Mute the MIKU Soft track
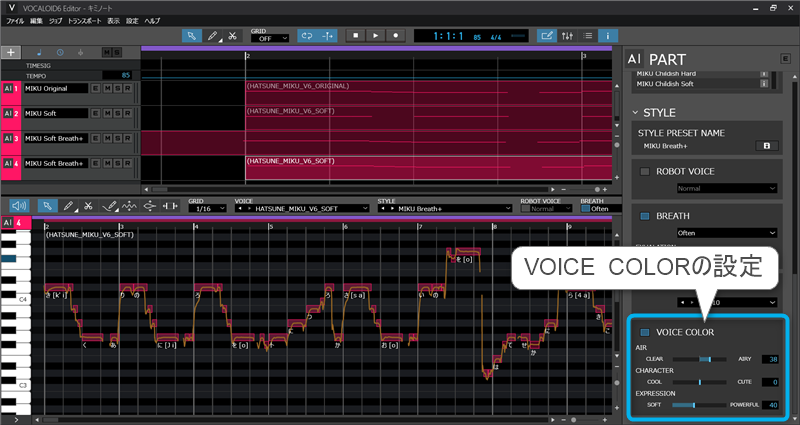 pyautogui.click(x=107, y=113)
